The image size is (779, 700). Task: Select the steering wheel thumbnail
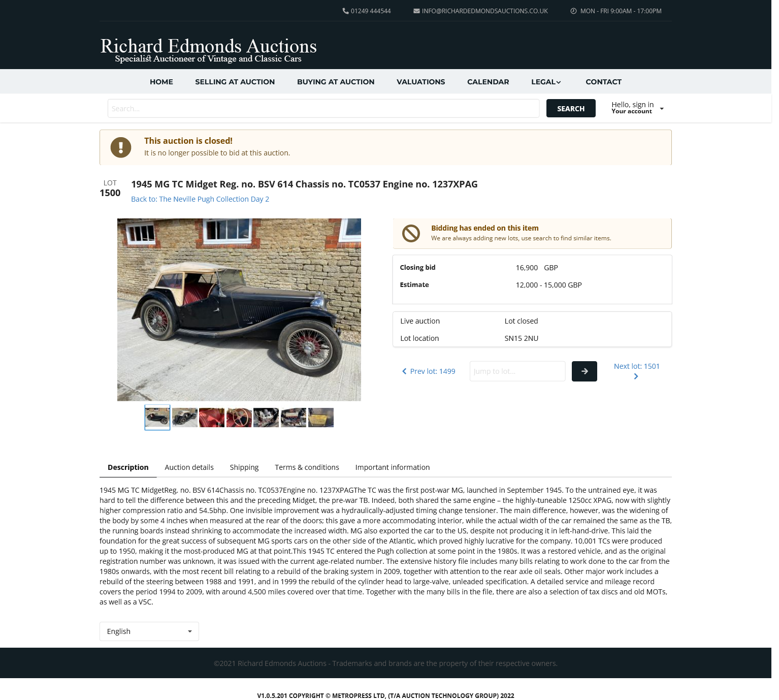tap(239, 418)
